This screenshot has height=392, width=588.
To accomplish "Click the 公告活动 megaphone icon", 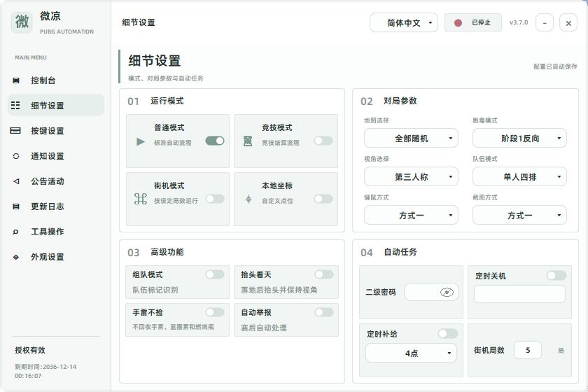I will pyautogui.click(x=15, y=181).
